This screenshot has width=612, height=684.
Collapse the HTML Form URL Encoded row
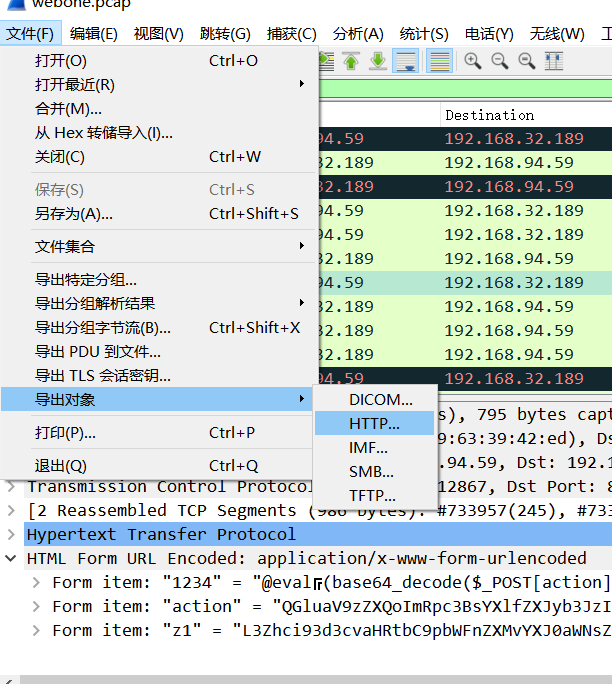click(11, 558)
